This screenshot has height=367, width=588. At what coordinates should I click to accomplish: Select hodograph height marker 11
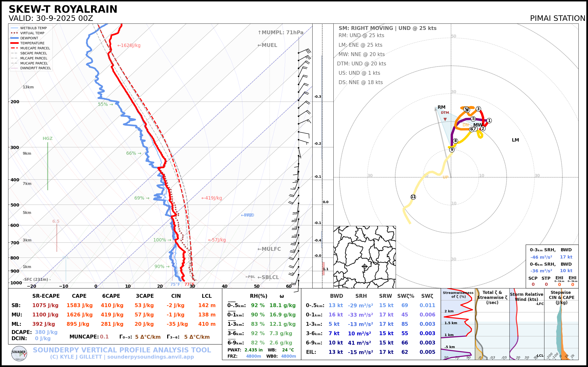413,197
